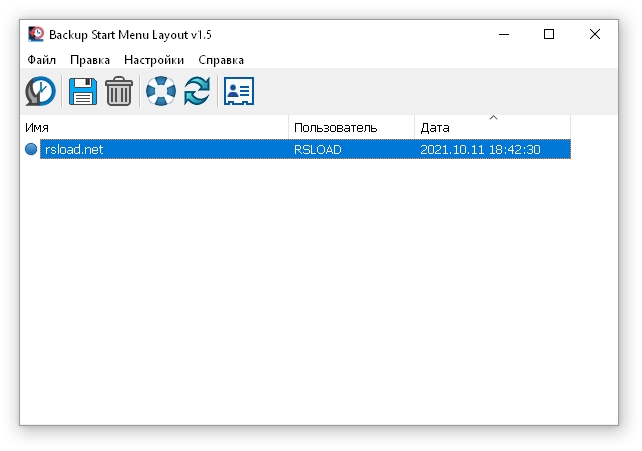Sort list by the Имя column header

point(155,128)
